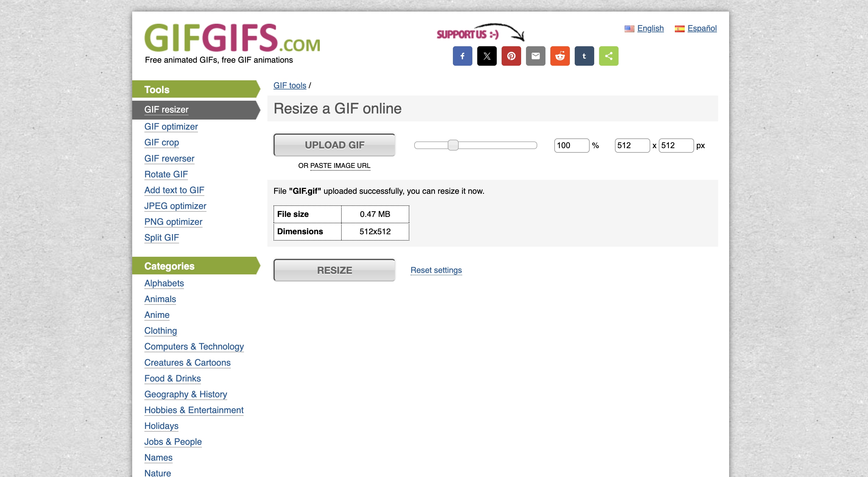Share on X (Twitter) icon
Screen dimensions: 868x477
click(487, 56)
